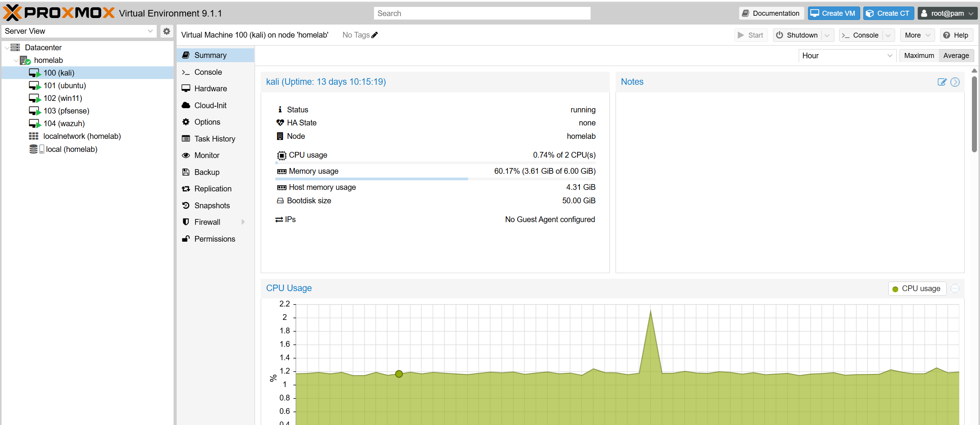Expand the Firewall submenu arrow
This screenshot has height=425, width=980.
coord(243,222)
